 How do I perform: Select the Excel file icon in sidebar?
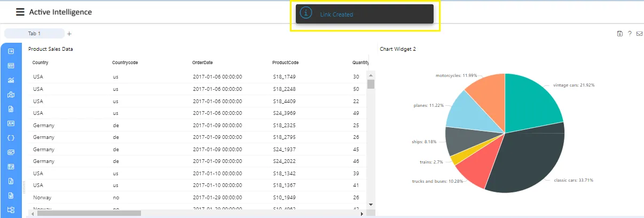point(11,181)
